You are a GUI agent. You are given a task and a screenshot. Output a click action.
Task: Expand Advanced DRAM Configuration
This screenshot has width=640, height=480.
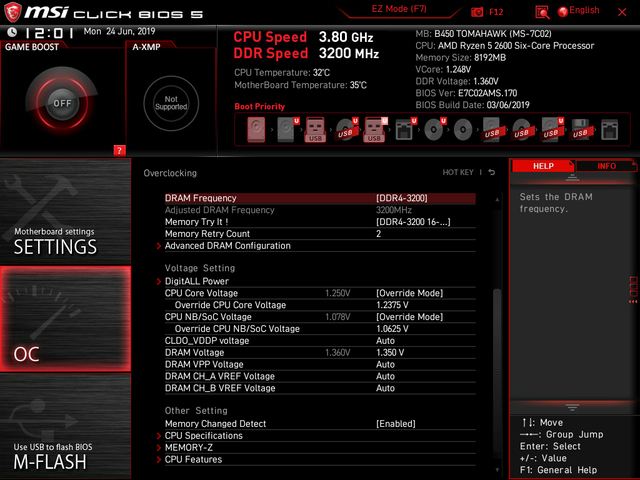click(227, 246)
